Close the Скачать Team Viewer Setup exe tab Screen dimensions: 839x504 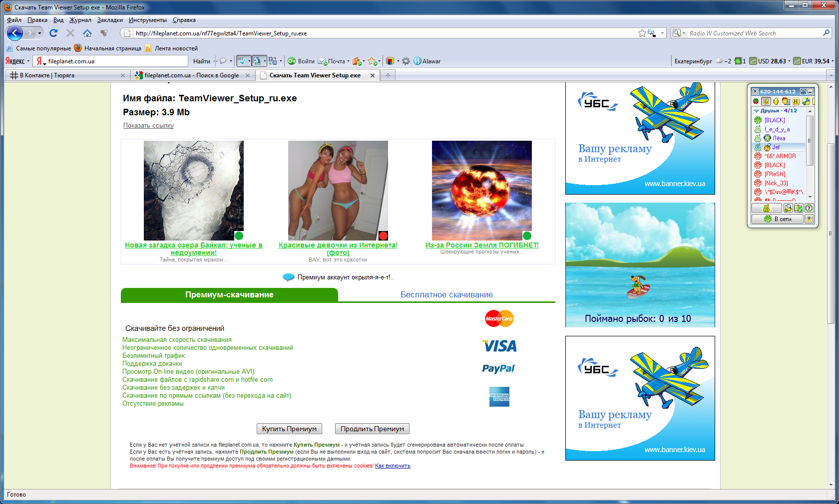(x=373, y=75)
